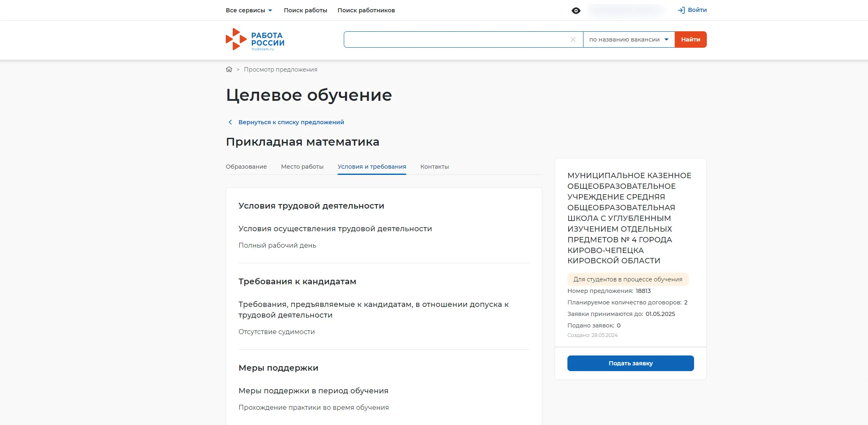Click the login arrow icon beside Войти
The image size is (868, 425).
[x=681, y=10]
